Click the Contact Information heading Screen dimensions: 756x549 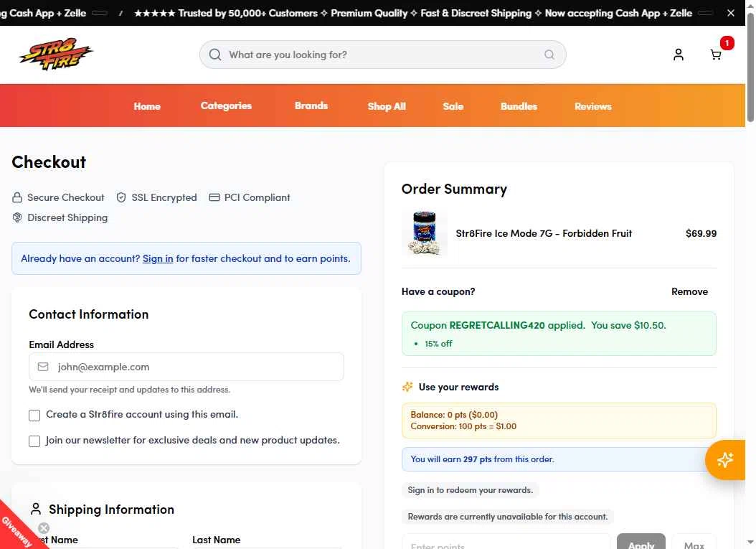(89, 314)
